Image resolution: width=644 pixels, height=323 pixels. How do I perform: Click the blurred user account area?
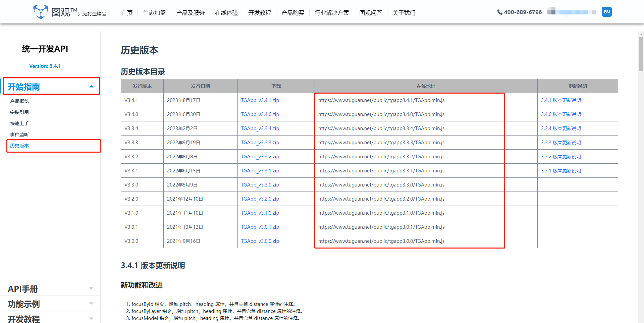pyautogui.click(x=572, y=11)
